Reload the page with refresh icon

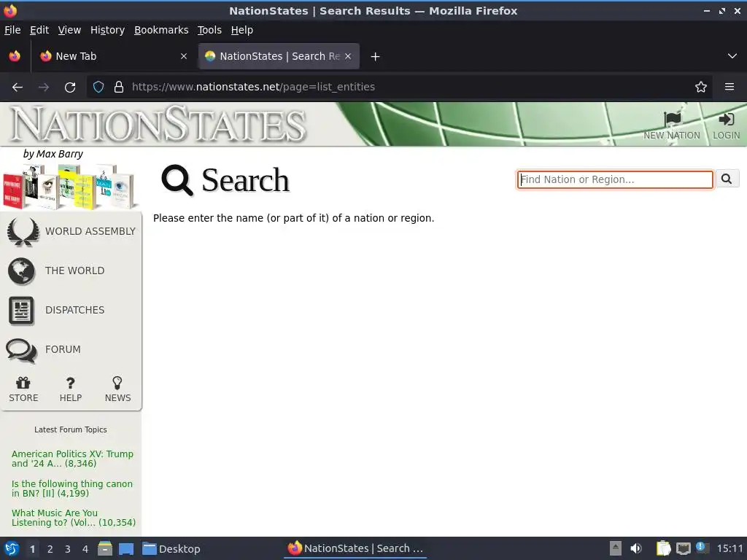pyautogui.click(x=70, y=87)
